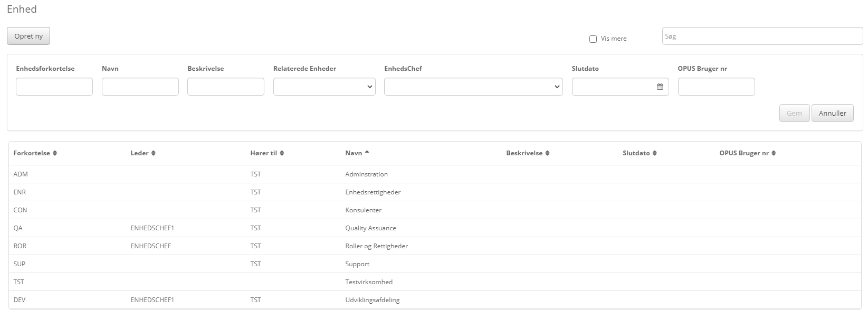Click the Gem button
The height and width of the screenshot is (318, 868).
click(794, 113)
